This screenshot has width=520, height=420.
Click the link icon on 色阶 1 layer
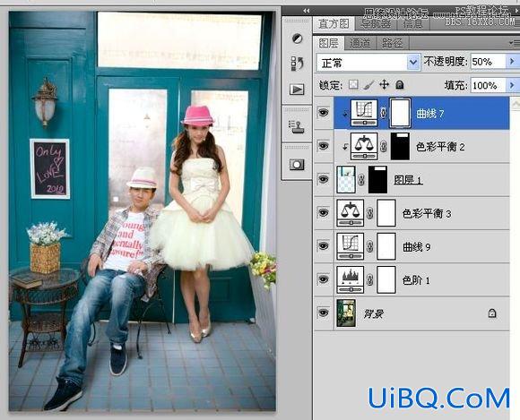(x=370, y=280)
